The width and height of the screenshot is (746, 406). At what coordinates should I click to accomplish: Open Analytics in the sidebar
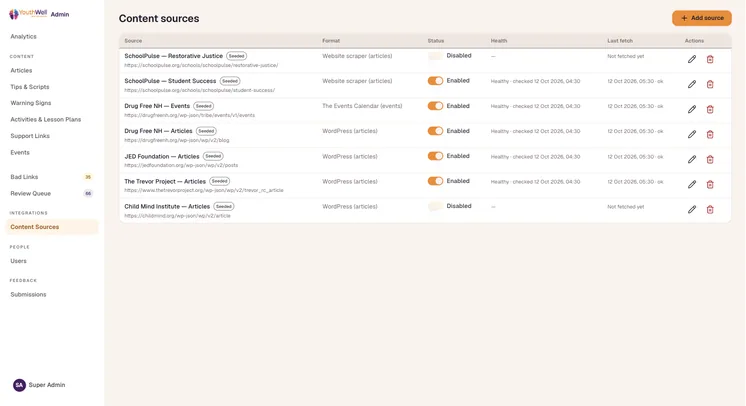tap(23, 36)
